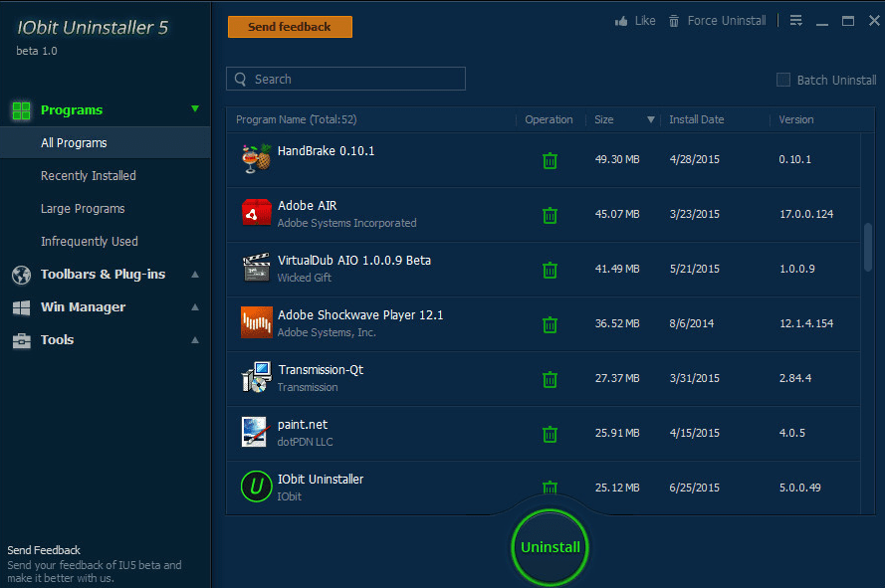
Task: Click the 25.91 MB size value
Action: 617,434
